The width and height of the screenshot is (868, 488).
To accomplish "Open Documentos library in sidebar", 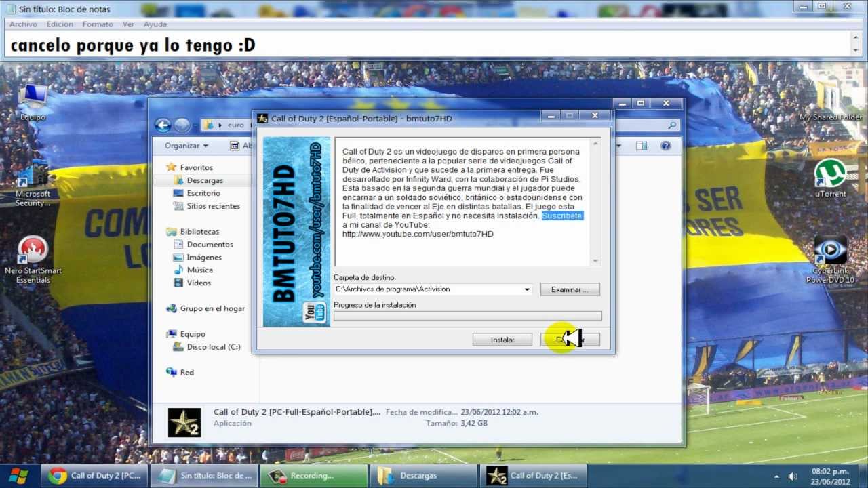I will tap(210, 245).
